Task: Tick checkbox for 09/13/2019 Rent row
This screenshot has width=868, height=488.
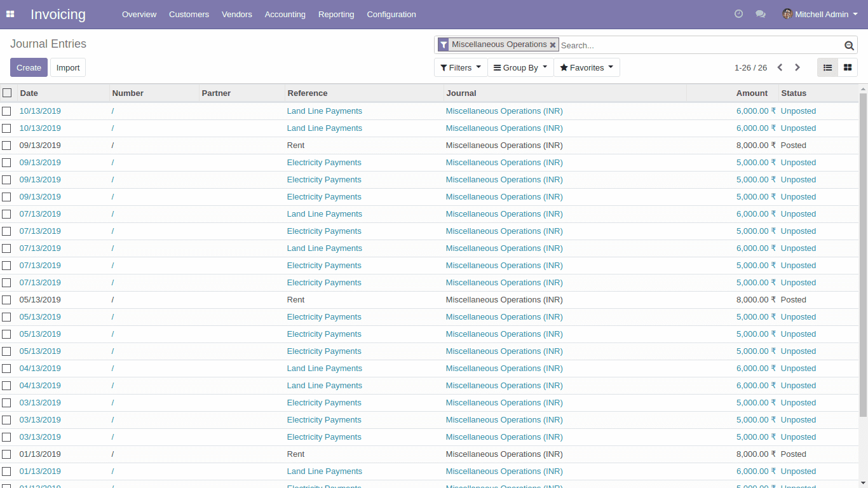Action: (x=6, y=146)
